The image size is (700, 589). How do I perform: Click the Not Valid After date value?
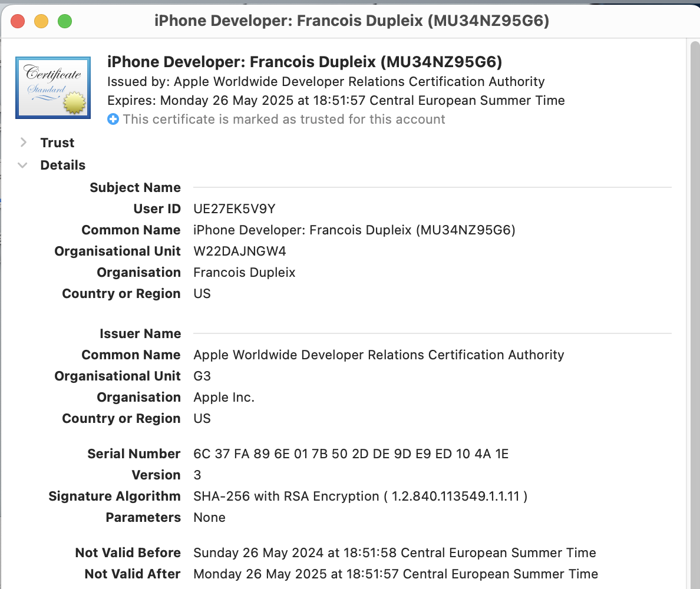tap(395, 574)
